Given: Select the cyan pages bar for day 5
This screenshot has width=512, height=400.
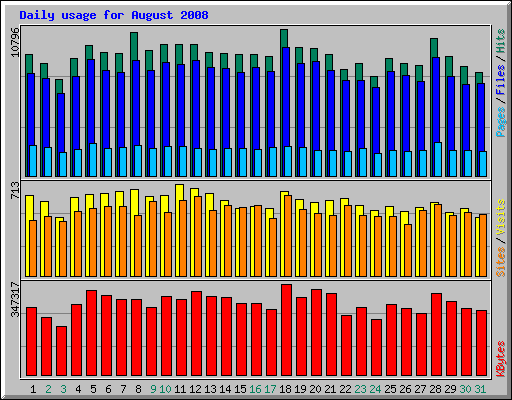Looking at the screenshot, I should click(93, 160).
